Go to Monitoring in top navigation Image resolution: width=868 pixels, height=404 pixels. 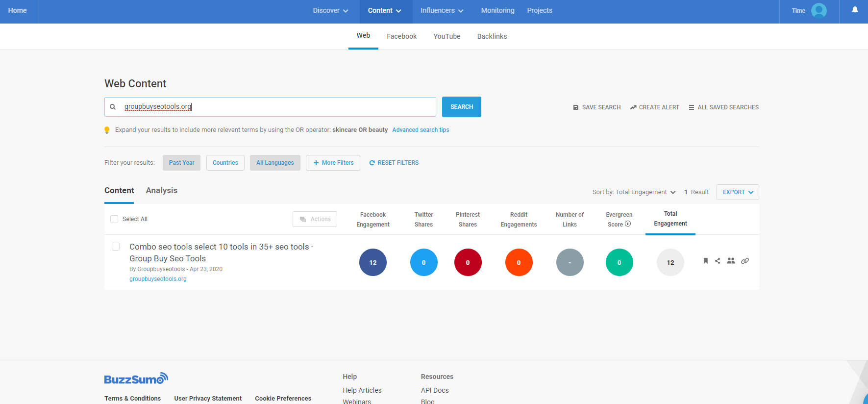[497, 10]
